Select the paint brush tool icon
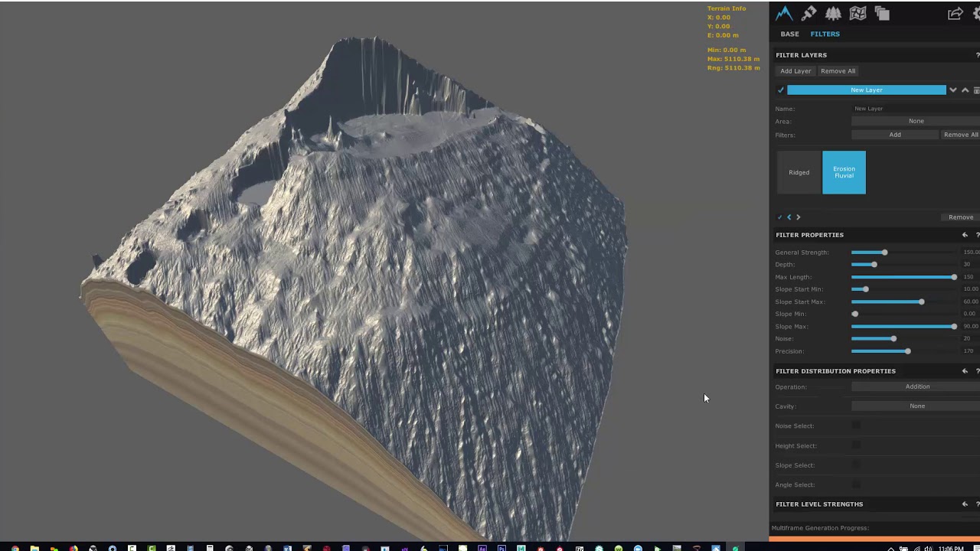 [808, 13]
